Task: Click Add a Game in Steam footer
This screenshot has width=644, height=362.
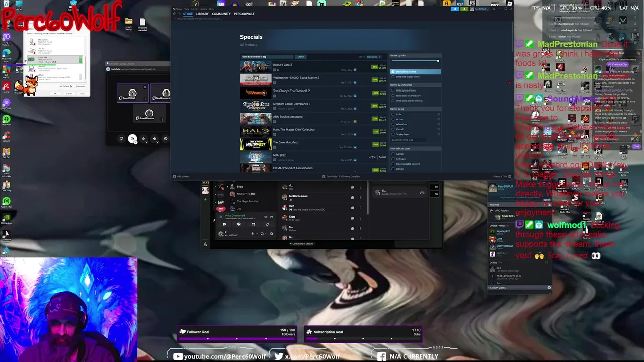Action: point(181,176)
